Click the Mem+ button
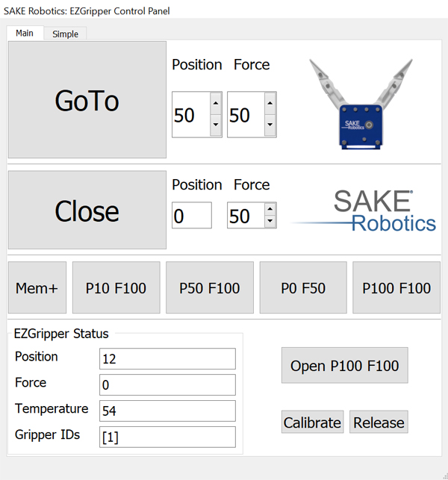 37,288
